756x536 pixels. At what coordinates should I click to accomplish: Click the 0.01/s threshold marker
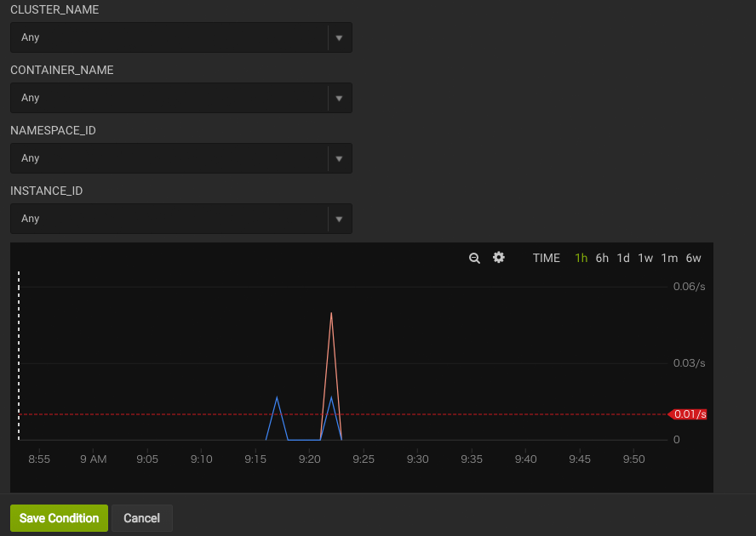click(689, 414)
